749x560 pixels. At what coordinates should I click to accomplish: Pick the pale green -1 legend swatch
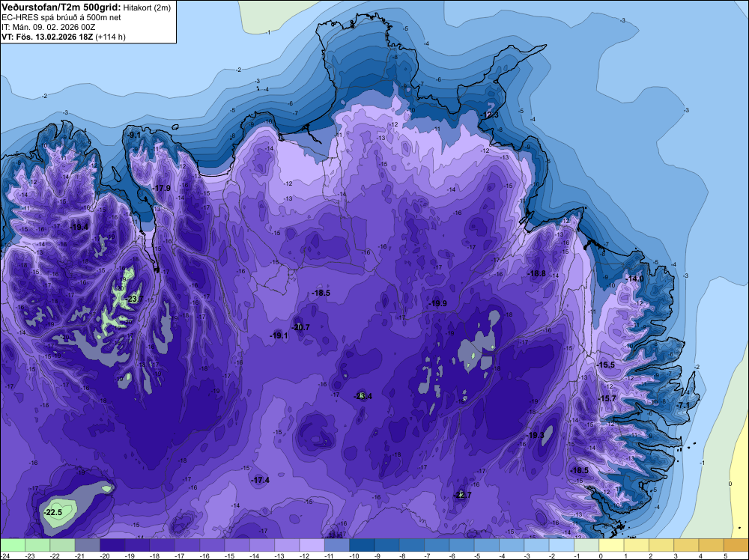click(586, 545)
